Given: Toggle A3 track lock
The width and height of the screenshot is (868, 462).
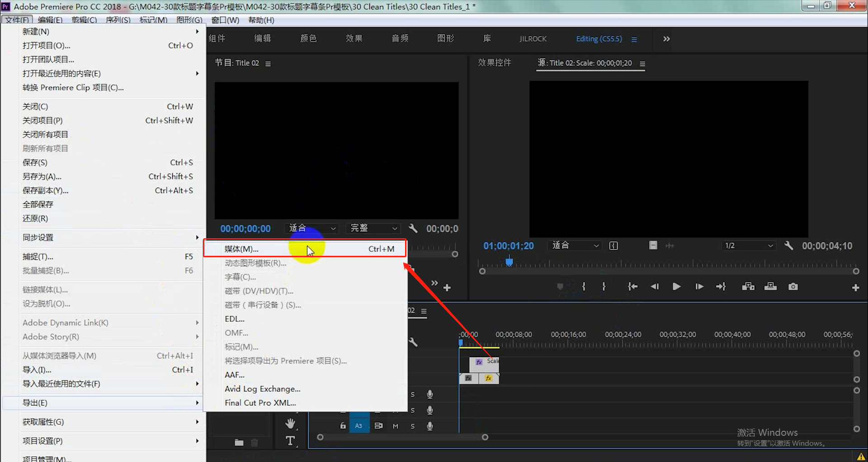Looking at the screenshot, I should tap(343, 426).
